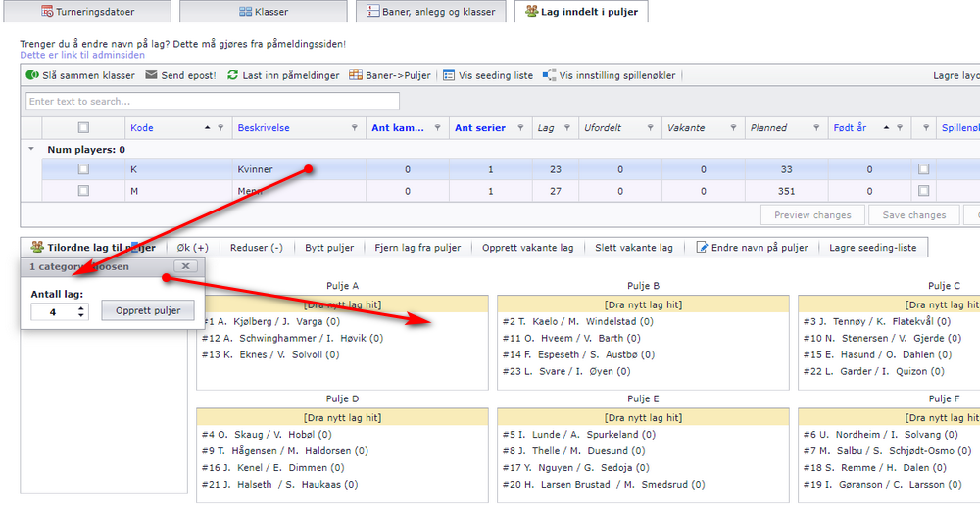
Task: Open filter on Ant kam... column
Action: click(x=437, y=128)
